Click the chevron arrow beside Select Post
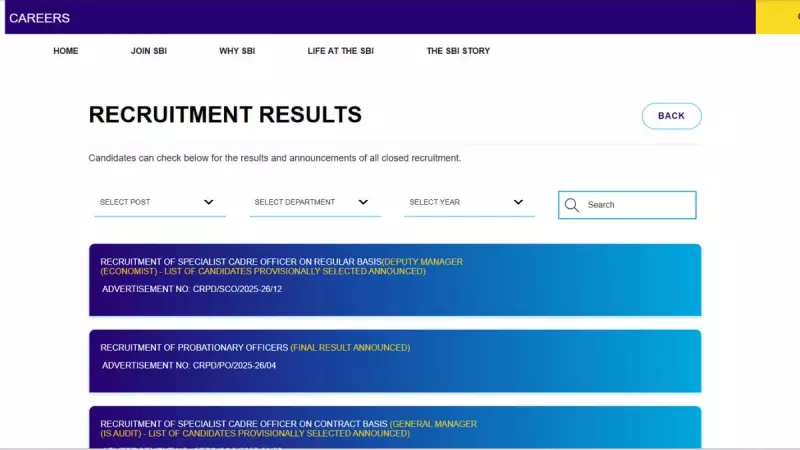Viewport: 800px width, 450px height. tap(209, 202)
